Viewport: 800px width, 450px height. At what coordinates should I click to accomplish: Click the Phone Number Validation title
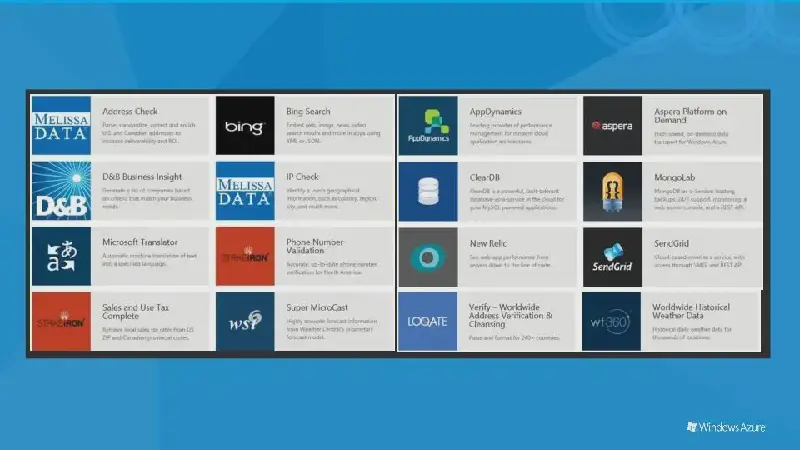point(315,246)
